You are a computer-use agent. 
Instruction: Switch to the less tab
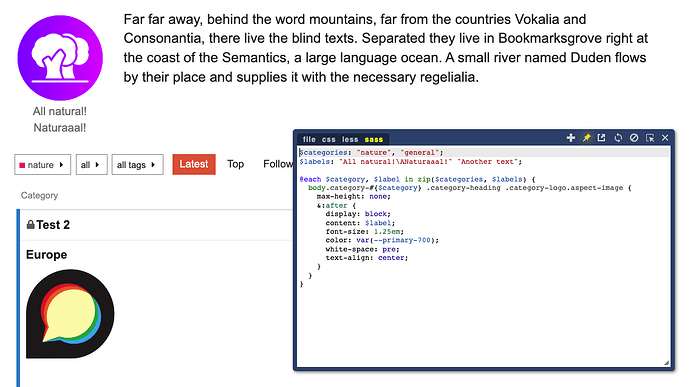tap(350, 139)
